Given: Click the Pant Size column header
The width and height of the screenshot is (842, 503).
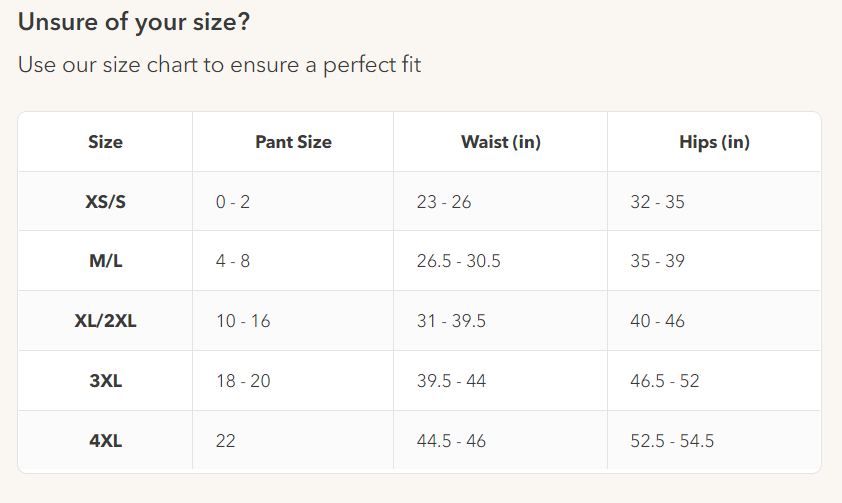Looking at the screenshot, I should pyautogui.click(x=293, y=142).
